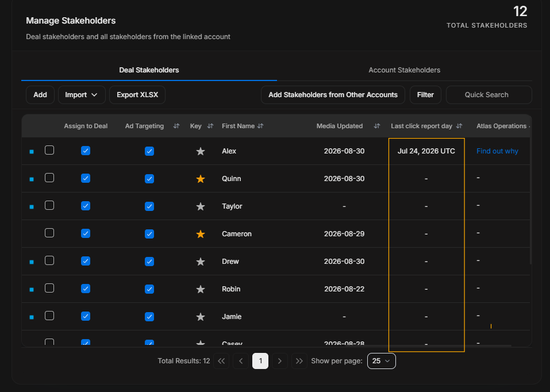550x392 pixels.
Task: Go to first page arrows
Action: (221, 361)
